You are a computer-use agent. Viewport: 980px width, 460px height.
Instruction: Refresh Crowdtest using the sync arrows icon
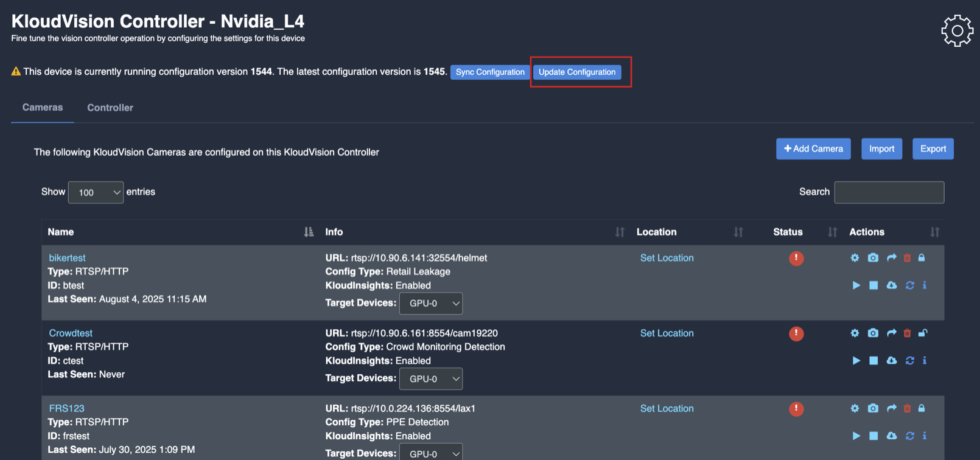point(910,361)
